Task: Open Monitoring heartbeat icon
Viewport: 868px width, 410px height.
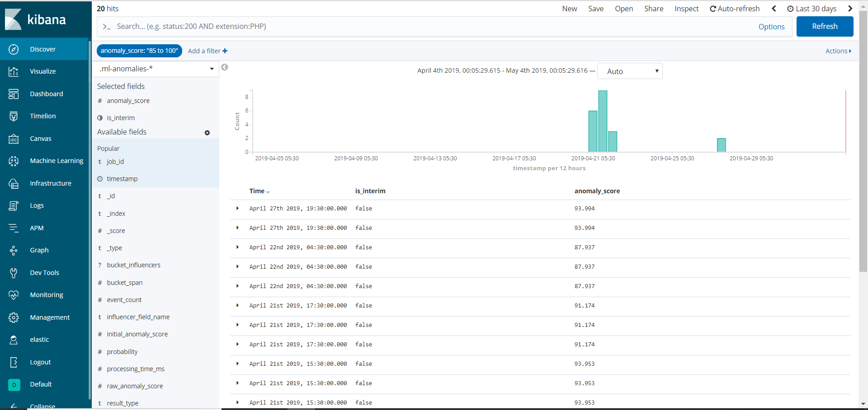Action: coord(14,295)
